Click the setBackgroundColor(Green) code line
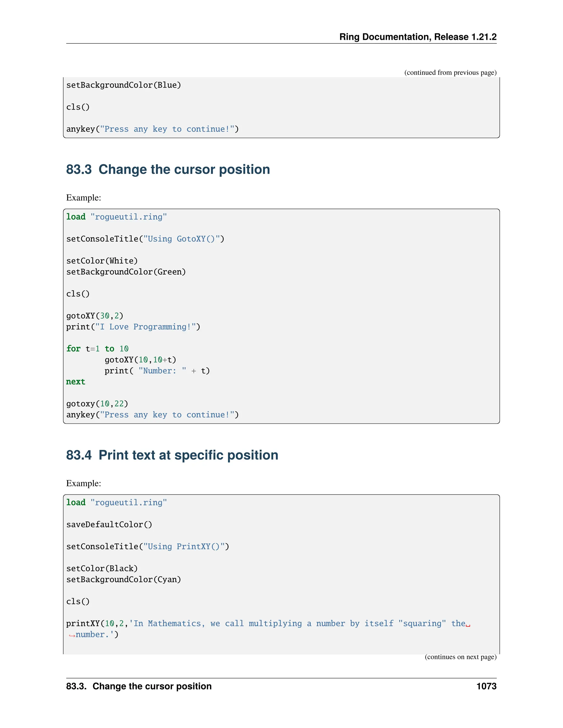The width and height of the screenshot is (563, 728). (x=126, y=272)
